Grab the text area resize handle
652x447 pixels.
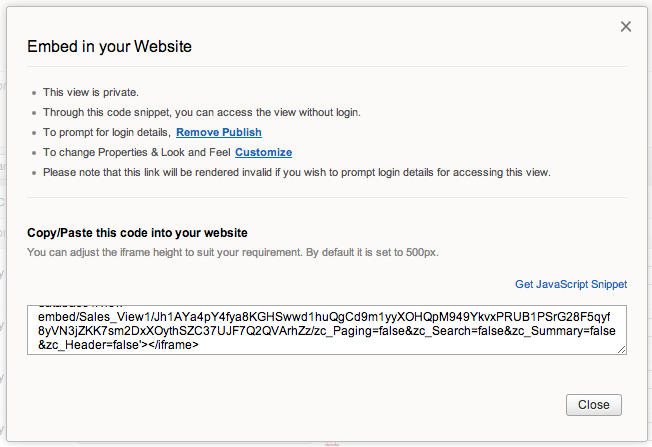pyautogui.click(x=622, y=348)
